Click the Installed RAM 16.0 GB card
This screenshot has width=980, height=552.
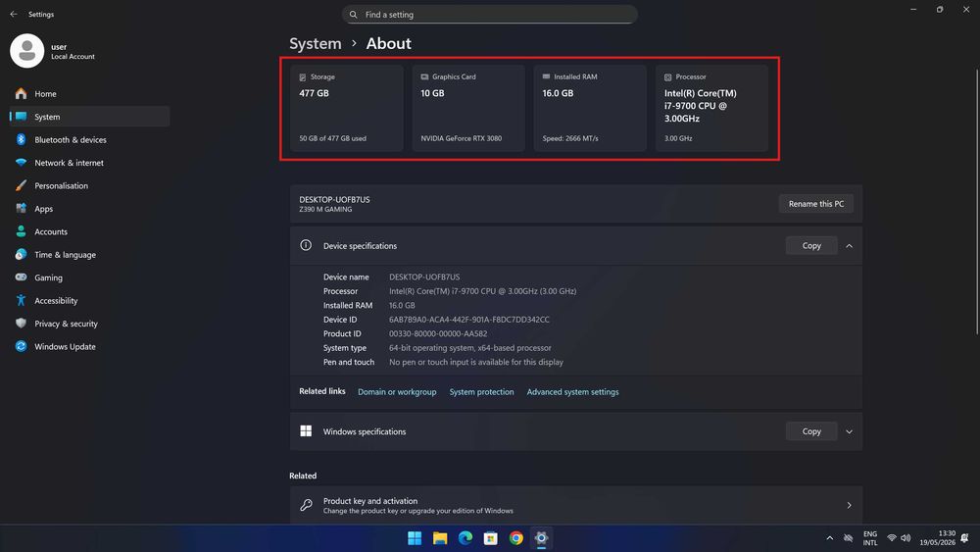pos(590,108)
